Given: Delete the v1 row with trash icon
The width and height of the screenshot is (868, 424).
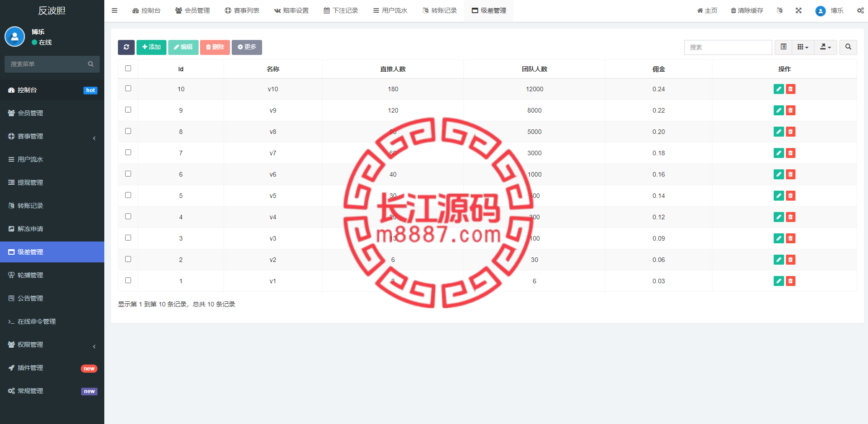Looking at the screenshot, I should pyautogui.click(x=790, y=281).
